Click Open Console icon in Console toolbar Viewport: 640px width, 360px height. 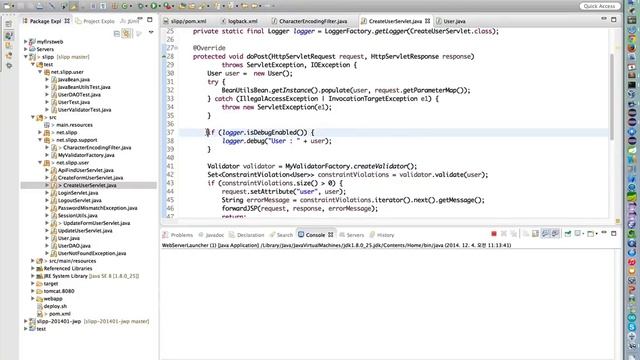[x=591, y=234]
